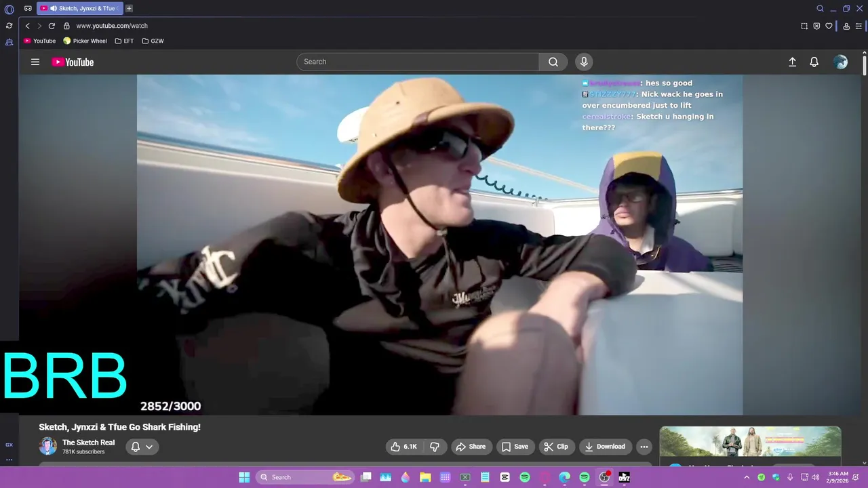
Task: Open OBS Studio on the taskbar
Action: [604, 477]
